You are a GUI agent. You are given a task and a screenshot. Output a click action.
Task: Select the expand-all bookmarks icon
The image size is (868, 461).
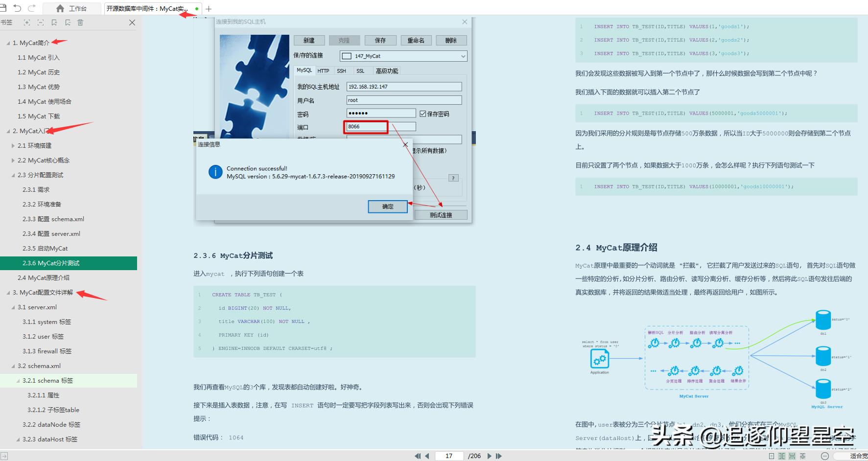(x=27, y=23)
